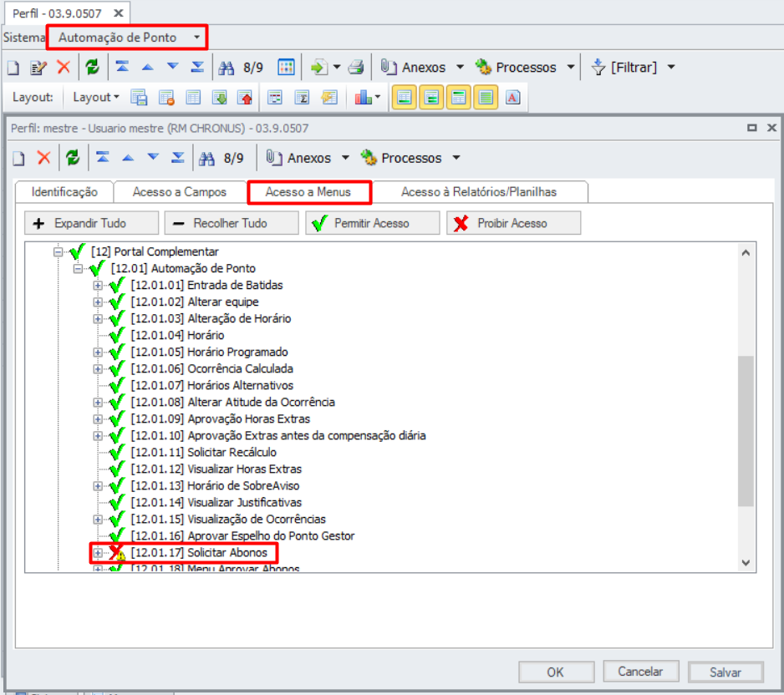Go to next record in top toolbar
This screenshot has height=695, width=784.
tap(172, 66)
